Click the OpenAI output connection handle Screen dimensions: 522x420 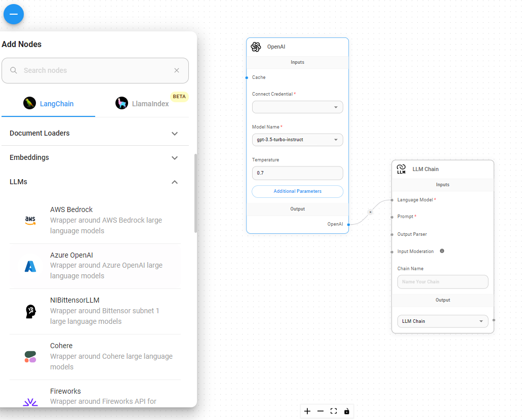point(348,224)
